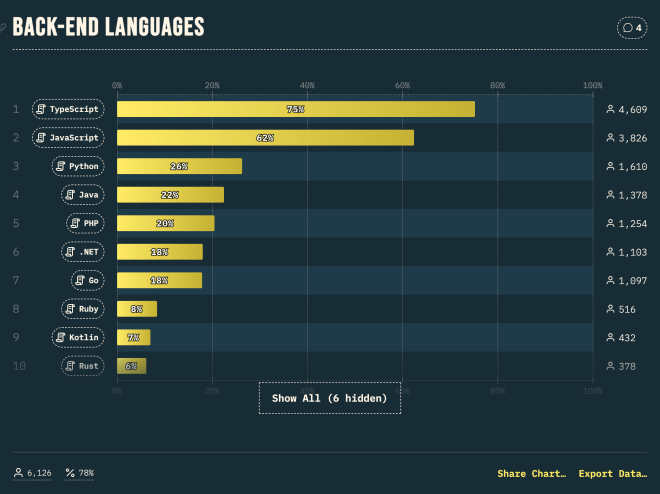The width and height of the screenshot is (660, 494).
Task: Click the 6,126 total respondents figure
Action: pyautogui.click(x=32, y=473)
